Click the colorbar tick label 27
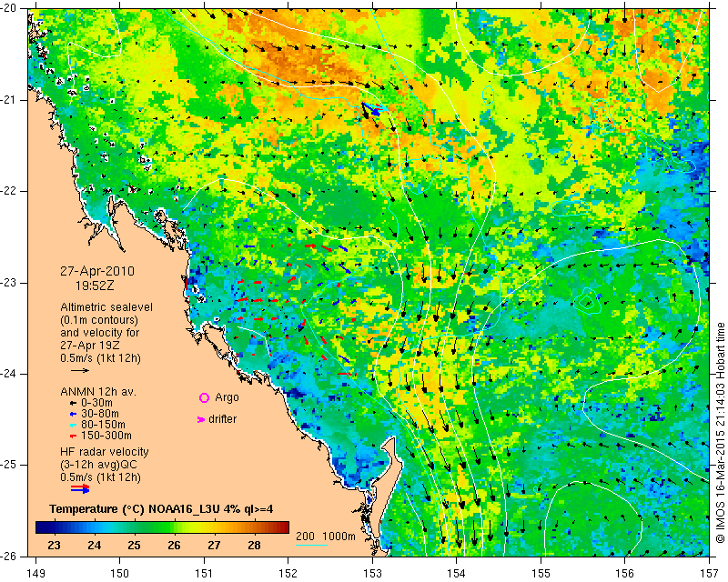Screen dimensions: 728x582 214,545
